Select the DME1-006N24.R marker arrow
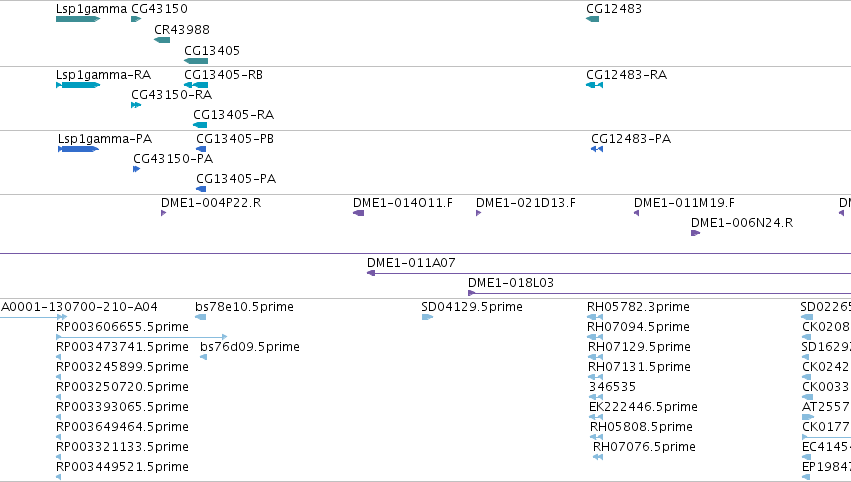The width and height of the screenshot is (851, 482). coord(695,233)
